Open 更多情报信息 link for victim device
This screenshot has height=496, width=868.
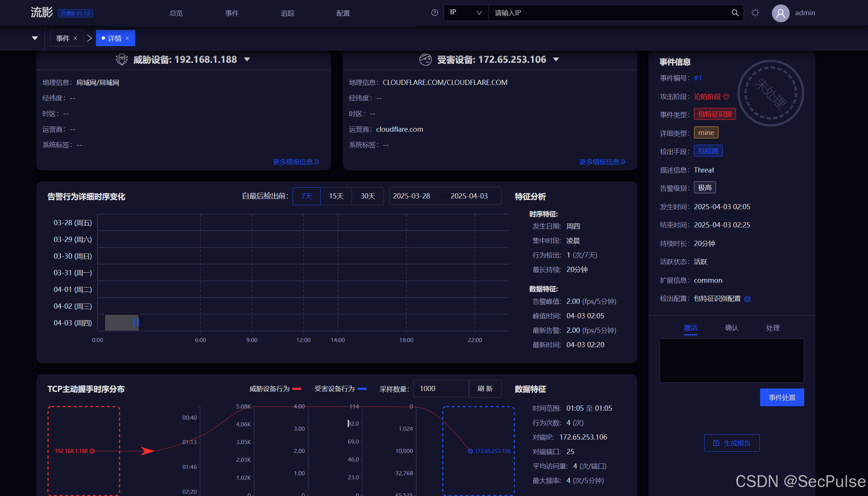(602, 162)
